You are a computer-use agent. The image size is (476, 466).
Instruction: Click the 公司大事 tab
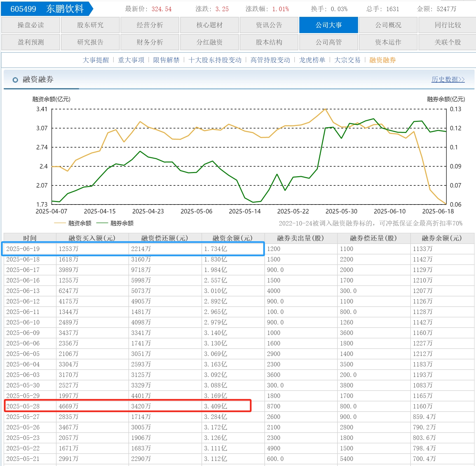[329, 25]
